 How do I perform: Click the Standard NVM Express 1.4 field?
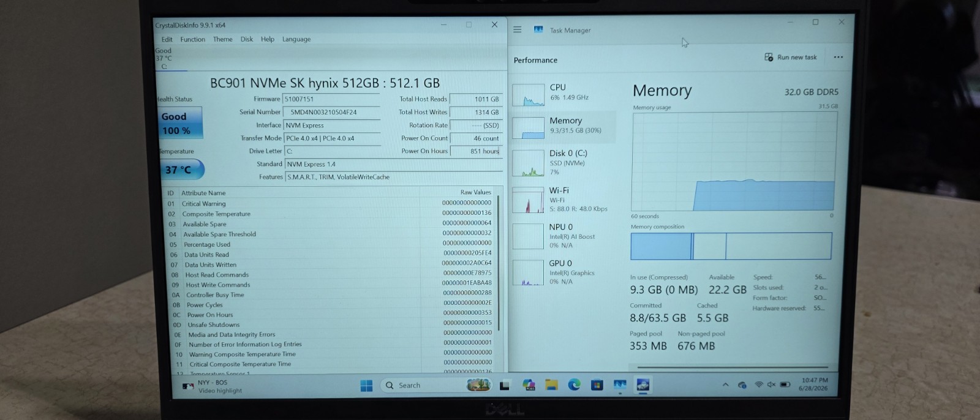pos(394,164)
